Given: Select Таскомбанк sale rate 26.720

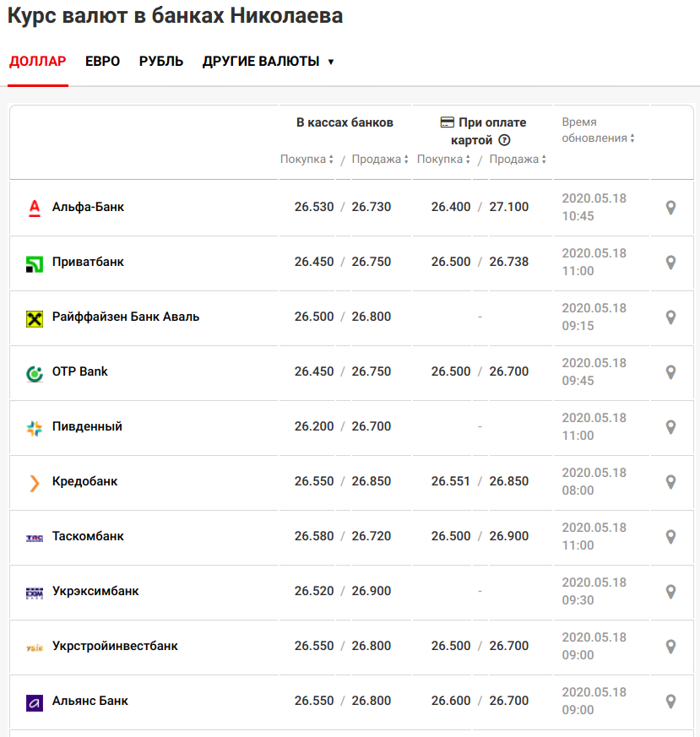Looking at the screenshot, I should (372, 536).
